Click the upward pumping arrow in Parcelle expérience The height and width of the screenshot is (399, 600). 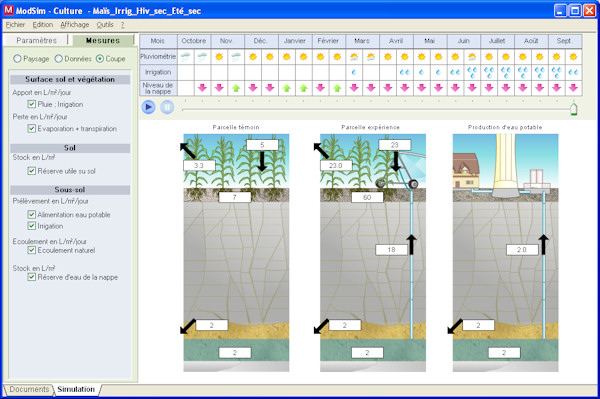pyautogui.click(x=411, y=244)
